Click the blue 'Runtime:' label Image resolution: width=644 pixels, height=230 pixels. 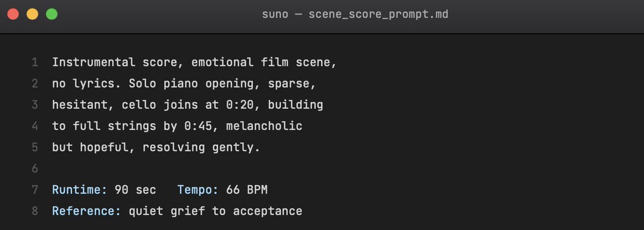click(80, 190)
